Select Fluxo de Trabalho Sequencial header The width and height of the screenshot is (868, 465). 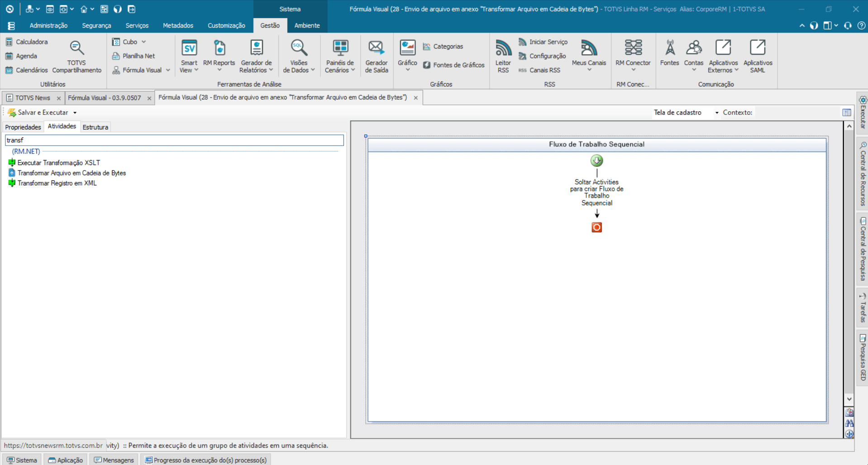(x=597, y=145)
